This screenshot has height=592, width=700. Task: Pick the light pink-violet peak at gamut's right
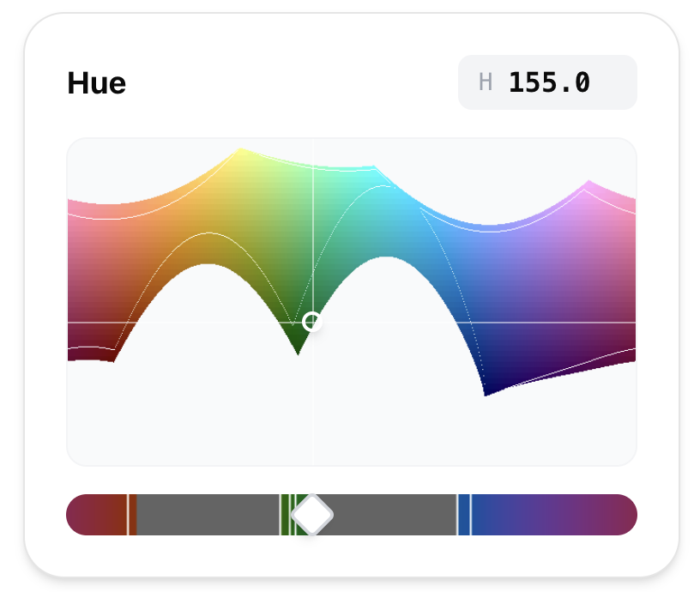click(590, 187)
